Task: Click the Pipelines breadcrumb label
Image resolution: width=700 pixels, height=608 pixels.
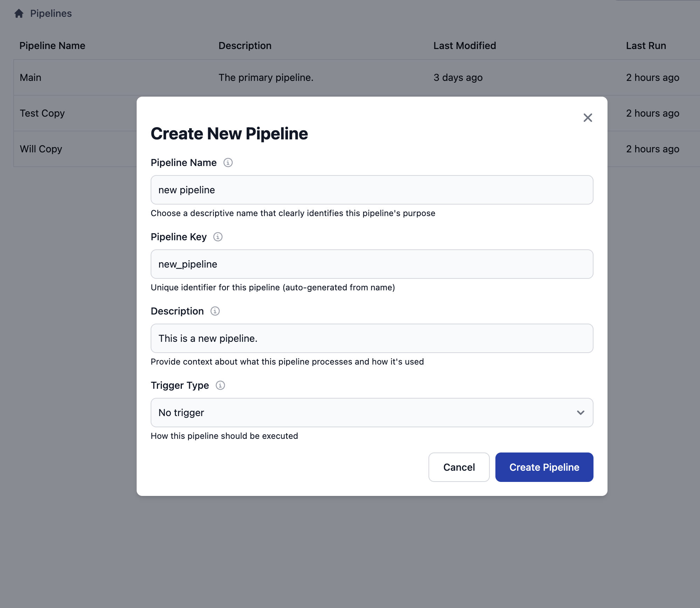Action: point(51,13)
